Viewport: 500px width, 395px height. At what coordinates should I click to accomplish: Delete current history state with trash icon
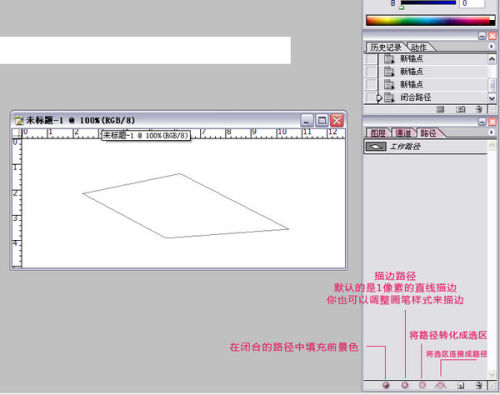479,109
